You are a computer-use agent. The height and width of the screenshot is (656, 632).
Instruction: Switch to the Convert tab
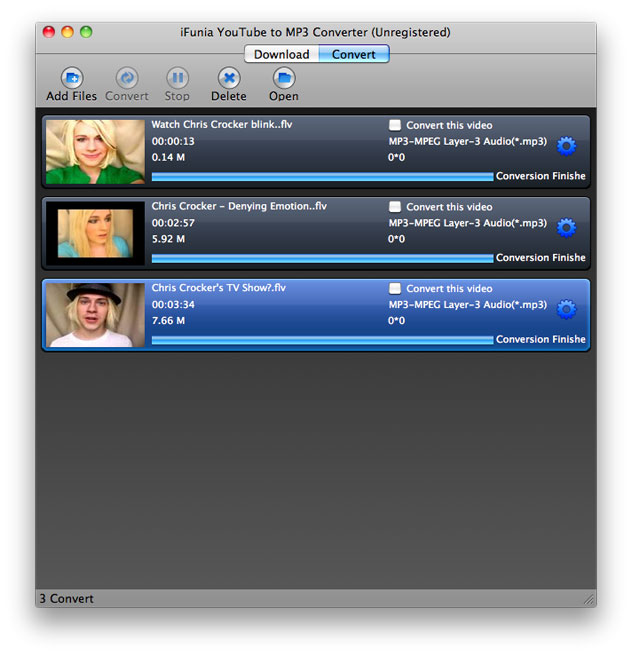pos(354,54)
